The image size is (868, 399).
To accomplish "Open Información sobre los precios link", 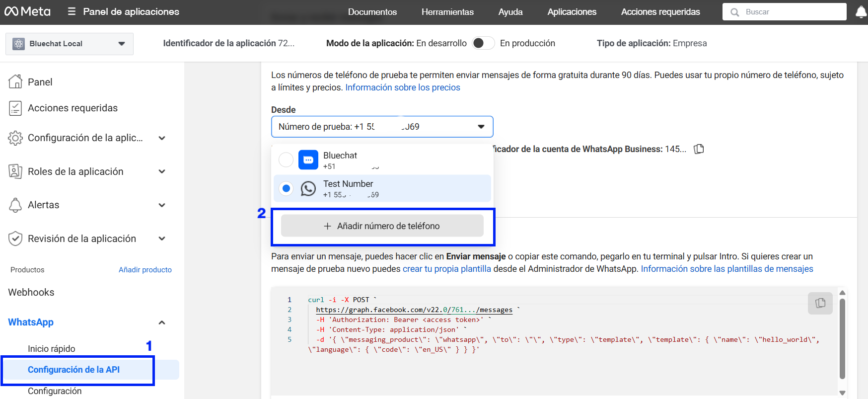I will click(402, 87).
